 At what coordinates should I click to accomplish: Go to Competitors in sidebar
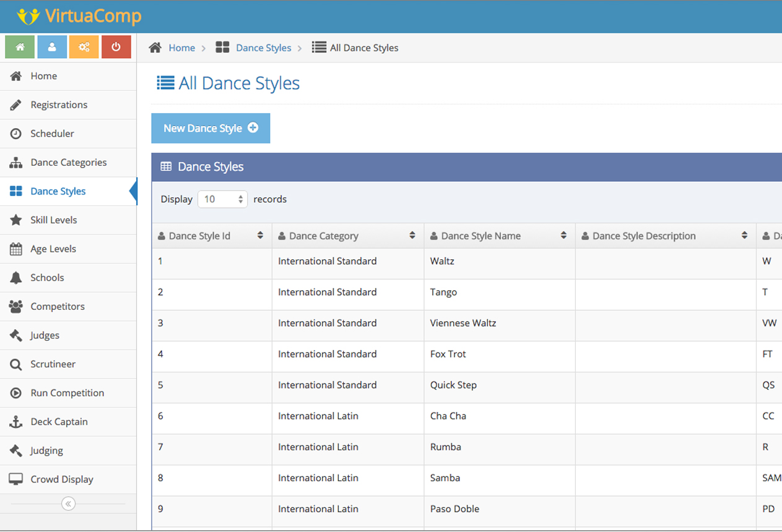point(58,307)
